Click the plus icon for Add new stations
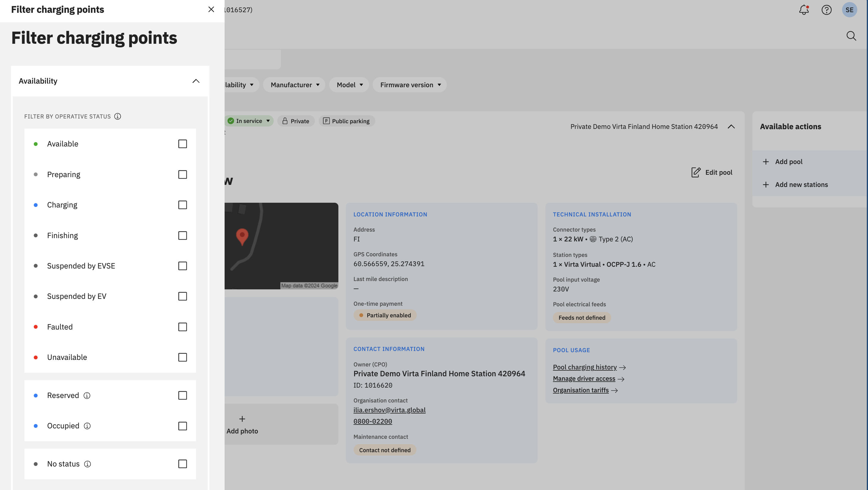The width and height of the screenshot is (868, 490). [x=766, y=185]
